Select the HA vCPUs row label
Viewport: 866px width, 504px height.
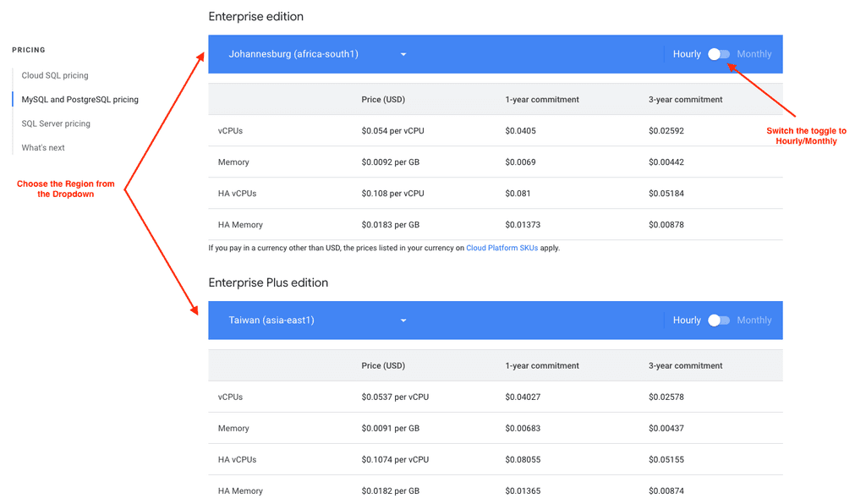pos(233,193)
